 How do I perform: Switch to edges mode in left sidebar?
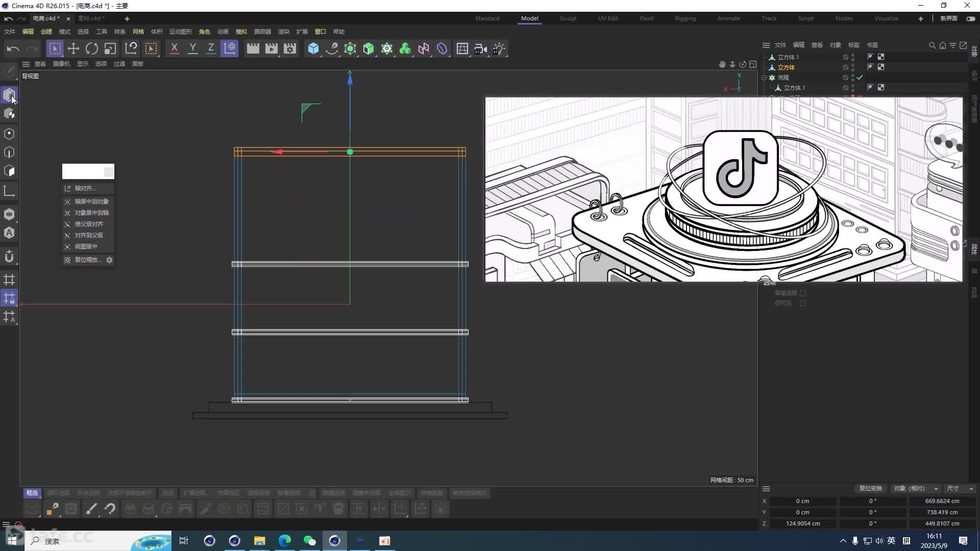(x=9, y=152)
